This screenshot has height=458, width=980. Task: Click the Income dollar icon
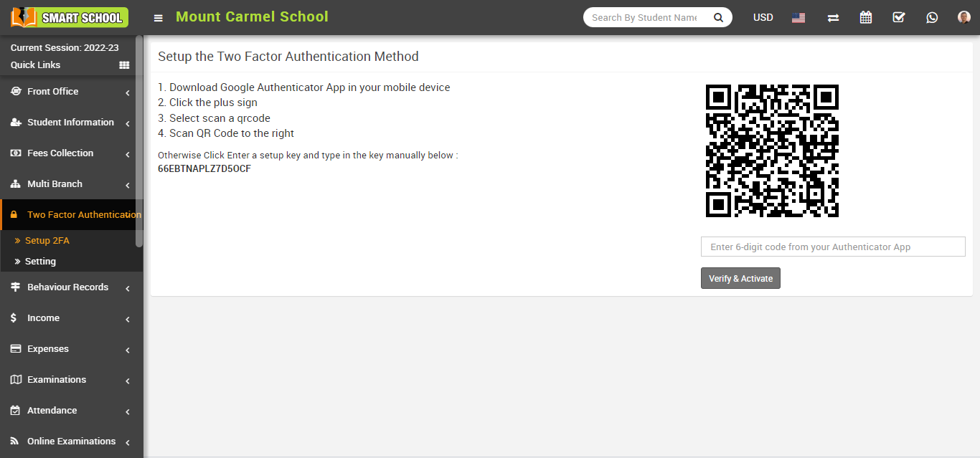click(14, 318)
